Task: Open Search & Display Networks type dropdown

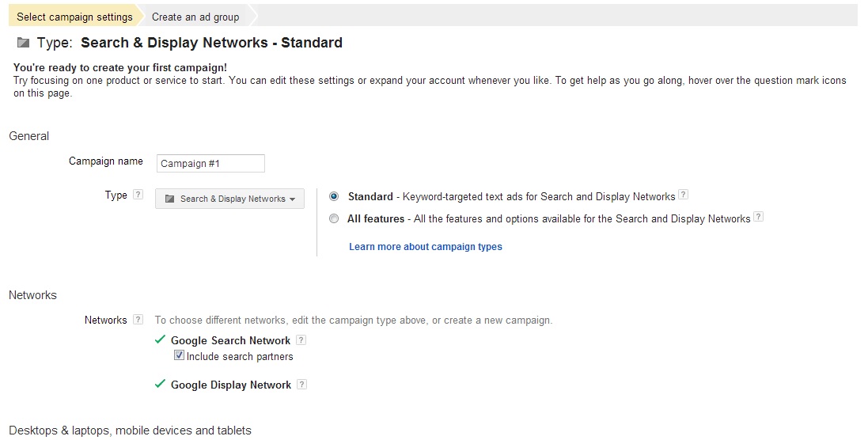Action: pyautogui.click(x=229, y=199)
